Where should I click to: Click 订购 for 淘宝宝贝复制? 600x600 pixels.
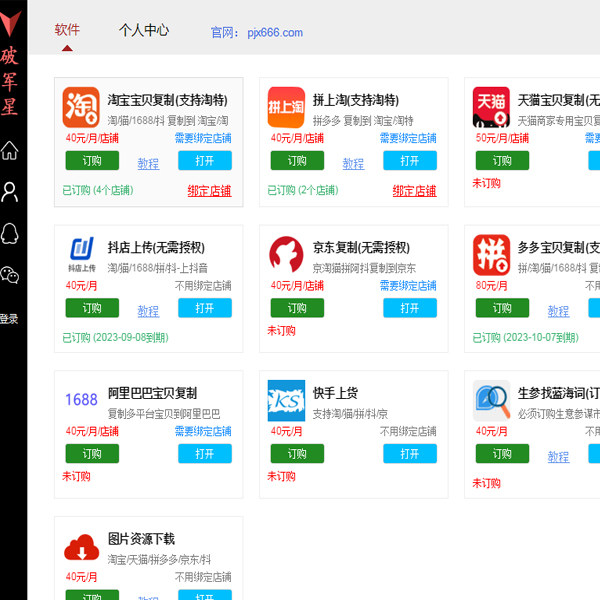click(x=92, y=160)
